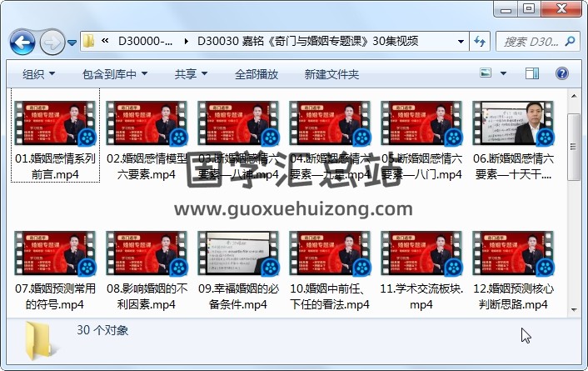588x371 pixels.
Task: Select D30030 嘉铭 breadcrumb segment
Action: point(307,41)
